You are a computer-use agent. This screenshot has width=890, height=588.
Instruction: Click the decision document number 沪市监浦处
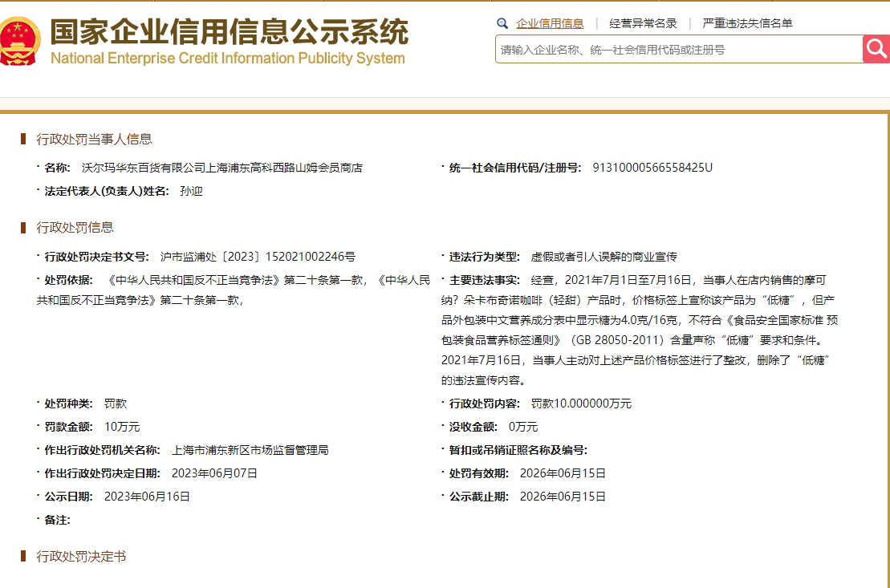pyautogui.click(x=257, y=257)
